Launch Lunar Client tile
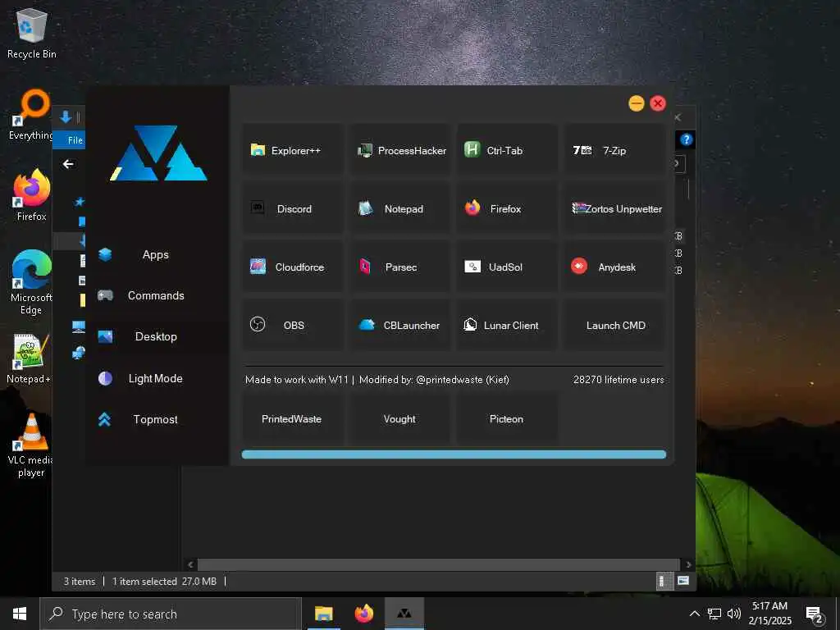The height and width of the screenshot is (630, 840). tap(507, 325)
